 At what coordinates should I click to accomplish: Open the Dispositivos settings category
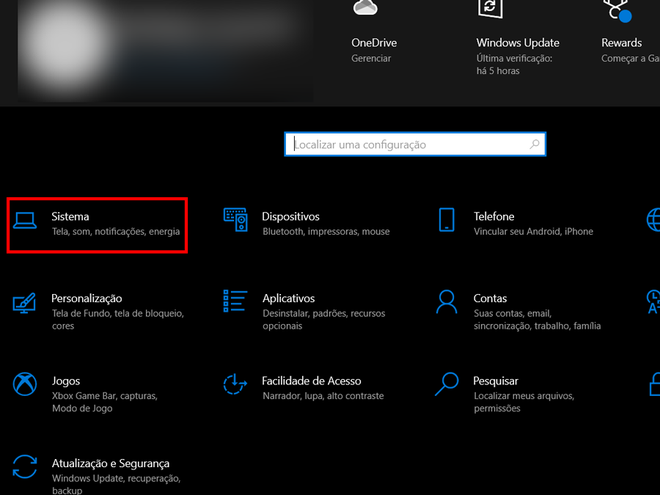click(x=307, y=224)
